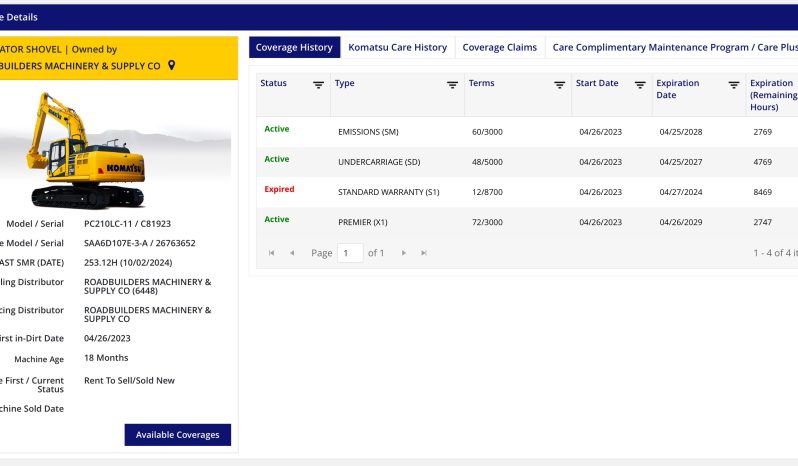Click the 12/8700 terms value
The image size is (798, 466).
pyautogui.click(x=487, y=192)
